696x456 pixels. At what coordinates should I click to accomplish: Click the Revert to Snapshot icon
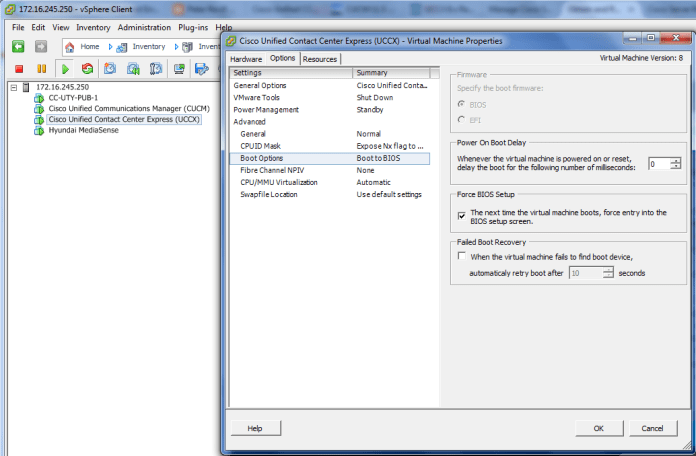click(133, 69)
